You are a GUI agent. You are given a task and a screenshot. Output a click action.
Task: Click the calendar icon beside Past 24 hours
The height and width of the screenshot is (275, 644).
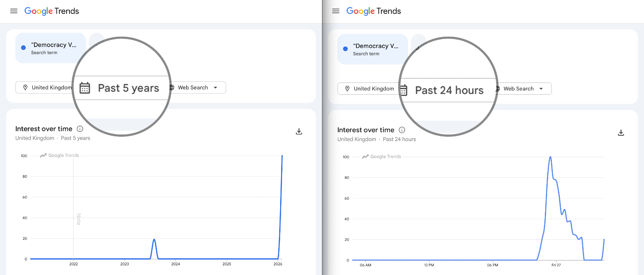point(403,90)
